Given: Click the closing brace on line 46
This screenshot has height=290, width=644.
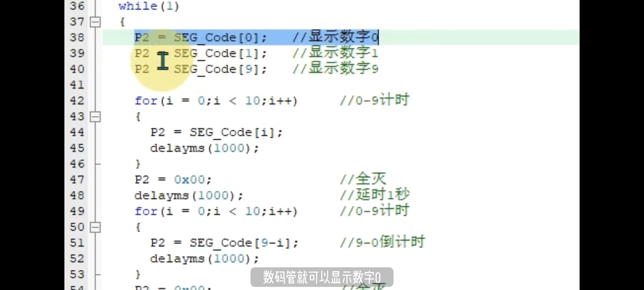Looking at the screenshot, I should (138, 164).
